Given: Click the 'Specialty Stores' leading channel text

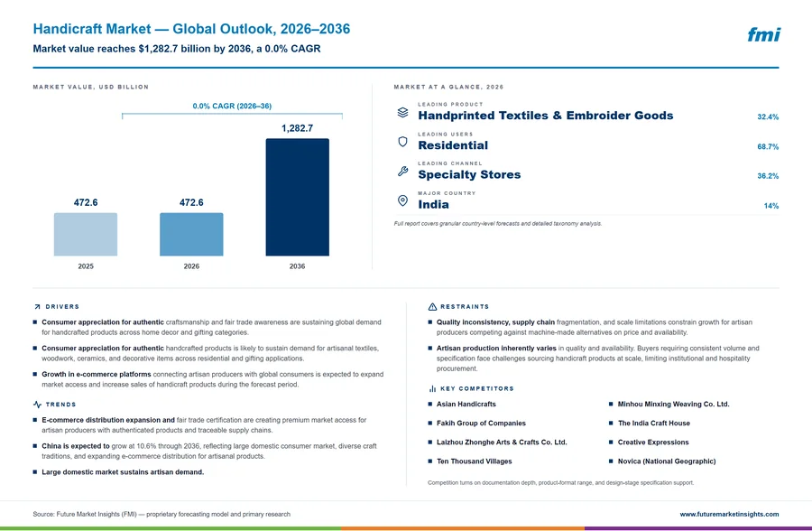Looking at the screenshot, I should pyautogui.click(x=469, y=175).
